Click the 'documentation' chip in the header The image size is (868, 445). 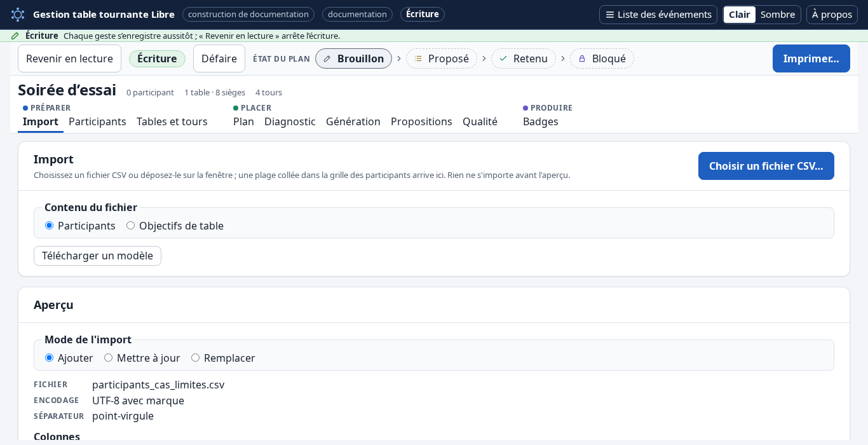coord(357,14)
